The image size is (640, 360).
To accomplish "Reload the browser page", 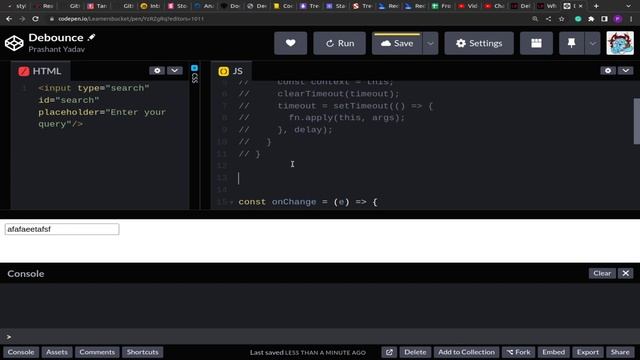I will pyautogui.click(x=36, y=19).
